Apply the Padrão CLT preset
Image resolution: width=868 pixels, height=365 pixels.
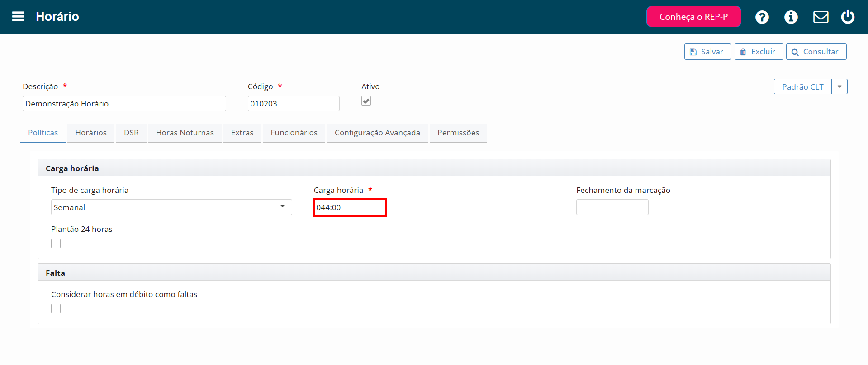click(x=803, y=86)
